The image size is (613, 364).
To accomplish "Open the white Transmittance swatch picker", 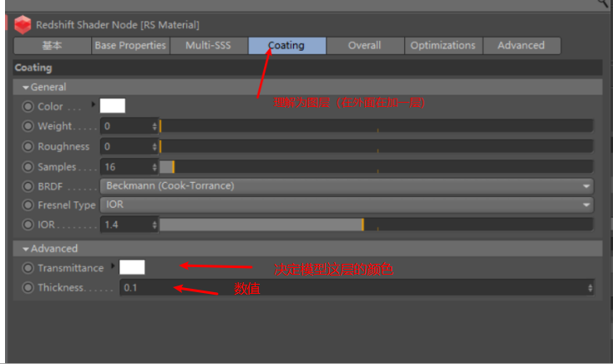I will (x=132, y=267).
